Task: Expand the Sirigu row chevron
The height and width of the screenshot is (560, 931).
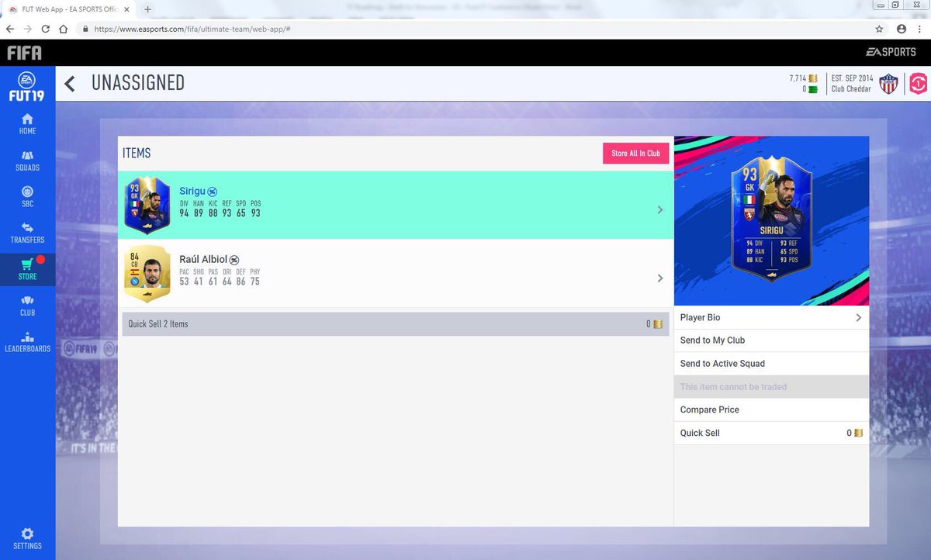Action: pyautogui.click(x=660, y=209)
